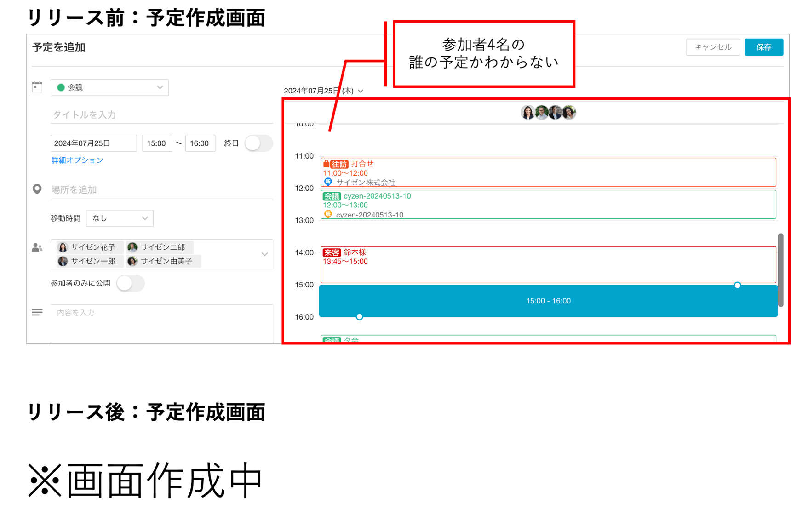791x532 pixels.
Task: Click the yellow badge icon on the cyzen-20240513-10 event
Action: click(328, 214)
